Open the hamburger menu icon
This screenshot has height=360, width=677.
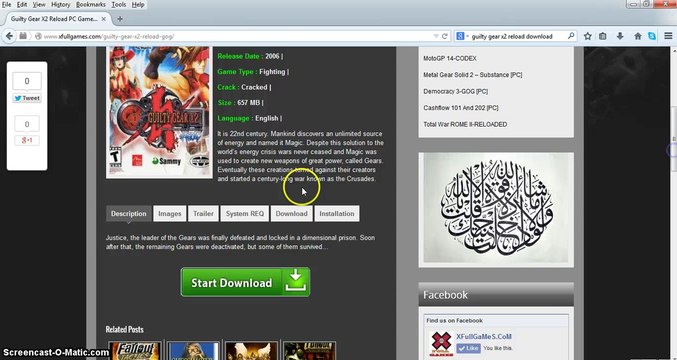[x=668, y=36]
